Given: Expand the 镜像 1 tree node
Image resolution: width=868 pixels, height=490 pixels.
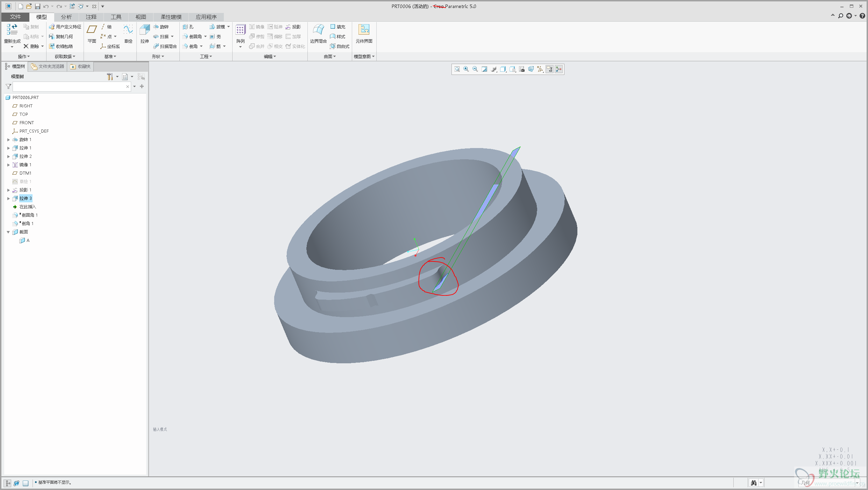Looking at the screenshot, I should tap(8, 165).
